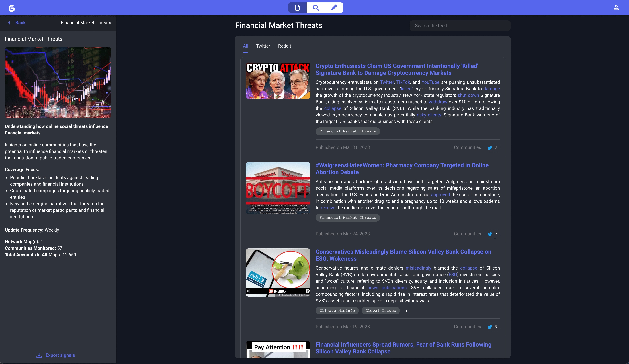The image size is (629, 364).
Task: Click the Climate Misinfo tag
Action: tap(337, 311)
